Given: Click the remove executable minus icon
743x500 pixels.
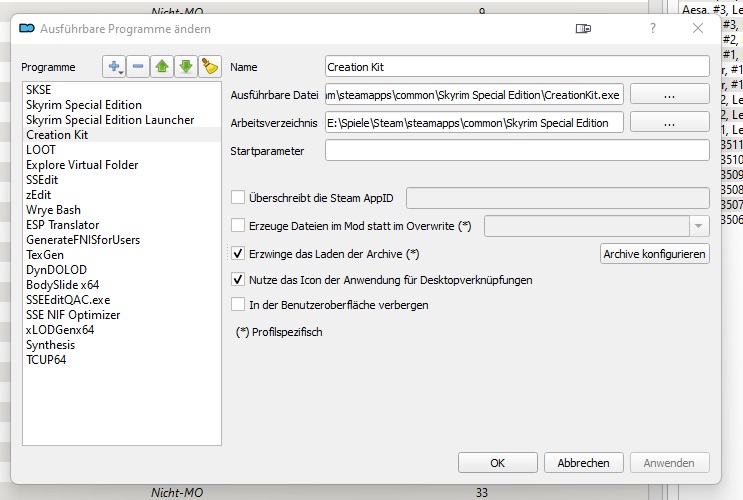Looking at the screenshot, I should [x=138, y=67].
